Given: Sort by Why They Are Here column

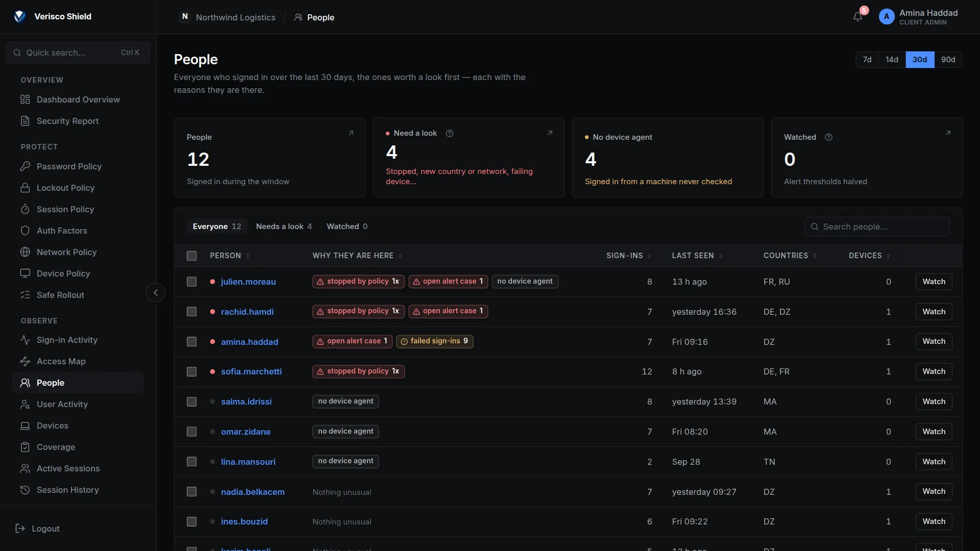Looking at the screenshot, I should click(x=357, y=256).
